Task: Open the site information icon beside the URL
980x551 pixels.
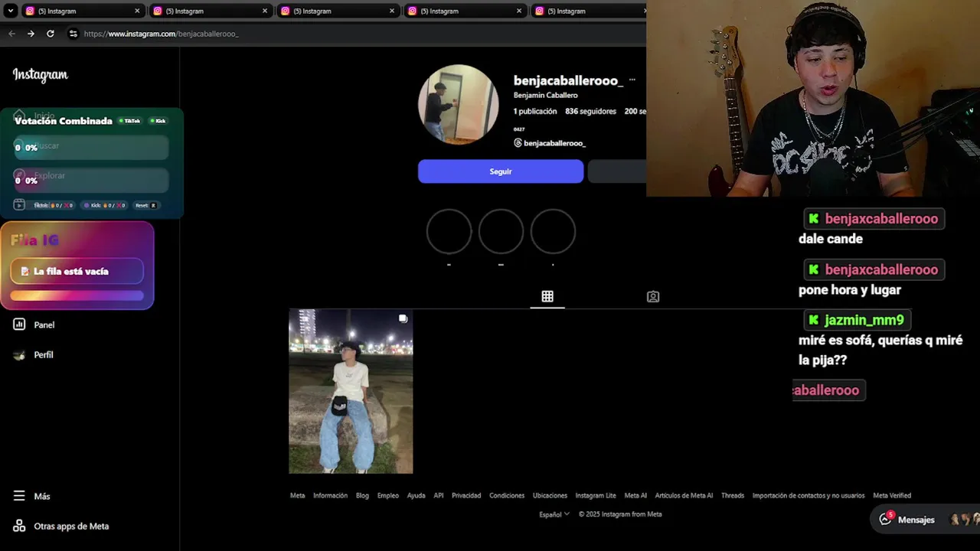Action: [73, 34]
